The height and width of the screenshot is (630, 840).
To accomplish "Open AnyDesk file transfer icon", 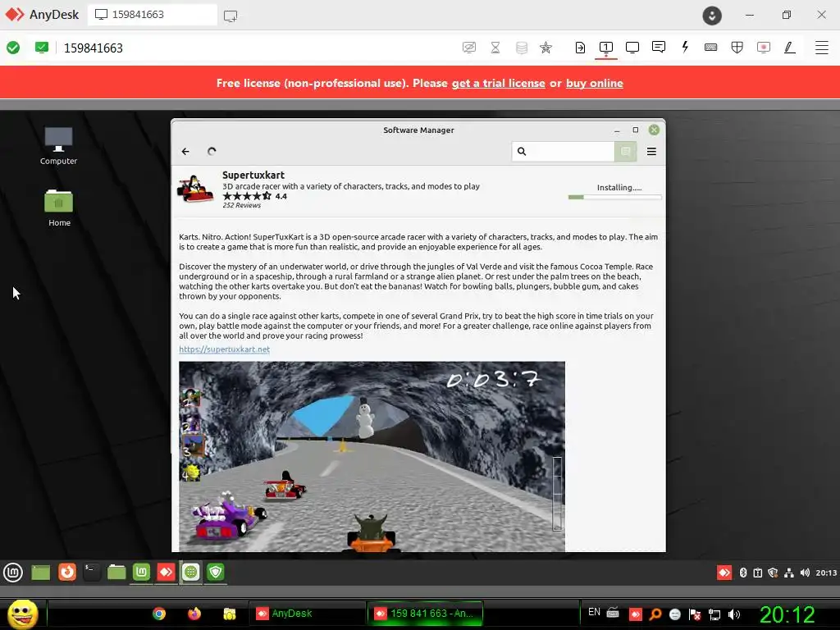I will pyautogui.click(x=580, y=47).
